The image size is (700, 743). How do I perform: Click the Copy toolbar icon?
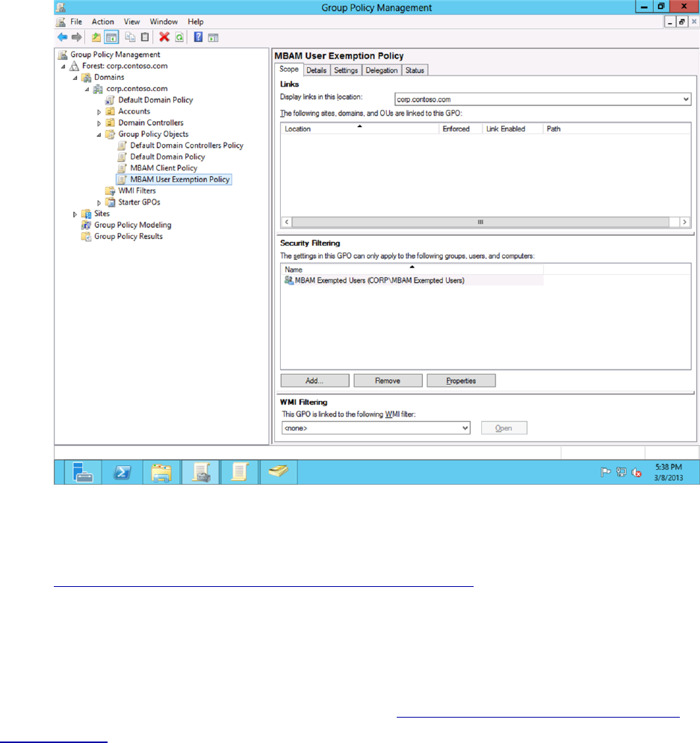[x=130, y=37]
